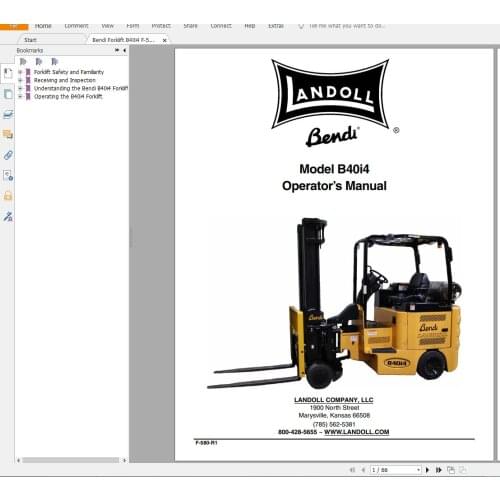Click the first bookmark toolbar icon

coord(23,62)
